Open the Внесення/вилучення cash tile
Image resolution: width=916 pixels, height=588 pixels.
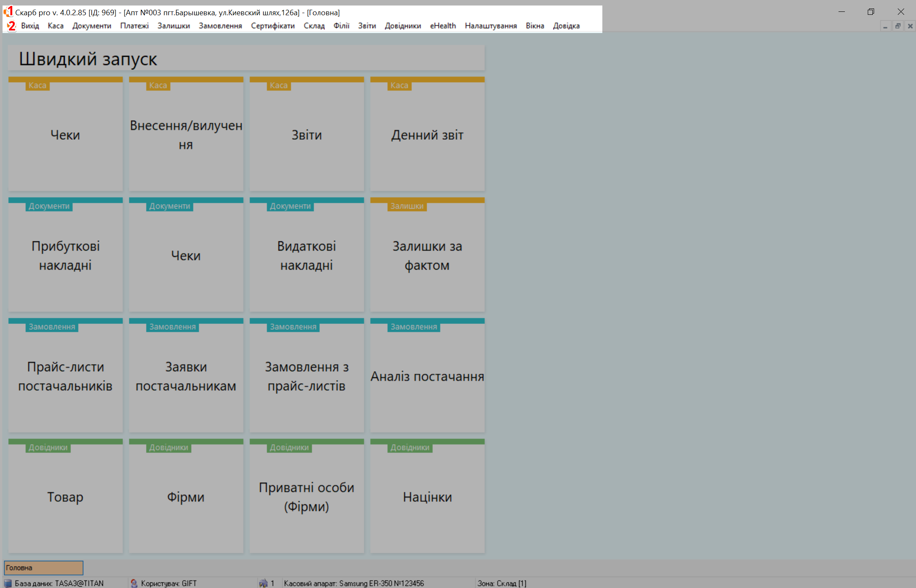pyautogui.click(x=186, y=135)
